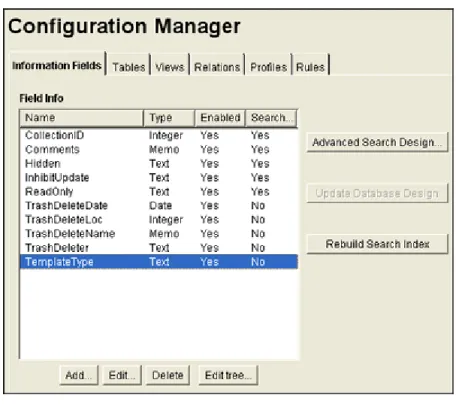Screen dimensions: 459x404
Task: Select the Hidden field row
Action: click(159, 164)
